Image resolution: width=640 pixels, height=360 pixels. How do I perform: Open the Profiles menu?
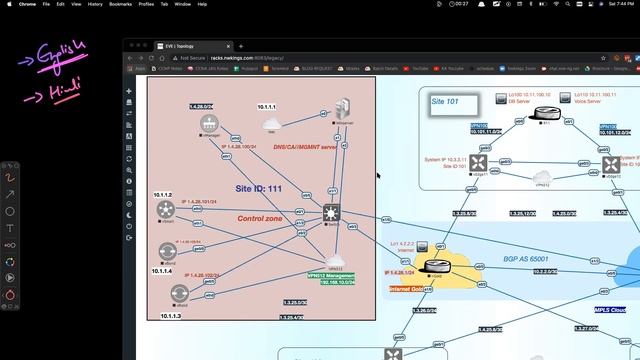(x=146, y=4)
